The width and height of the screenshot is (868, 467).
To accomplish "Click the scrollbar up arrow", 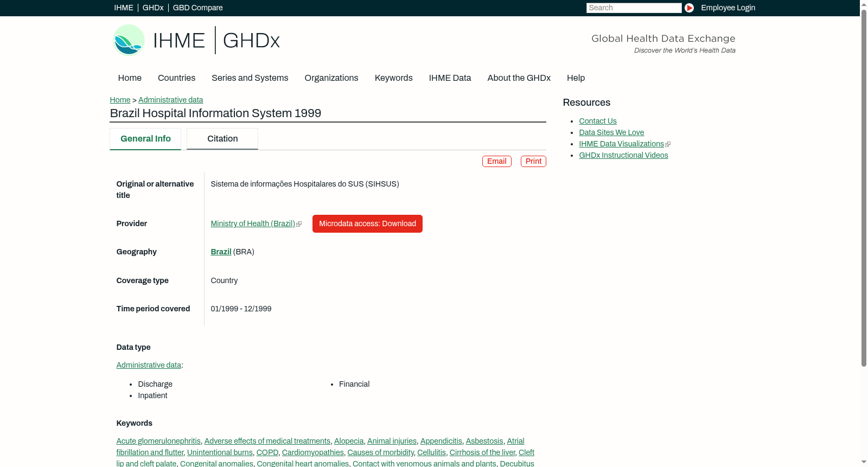I will click(864, 4).
